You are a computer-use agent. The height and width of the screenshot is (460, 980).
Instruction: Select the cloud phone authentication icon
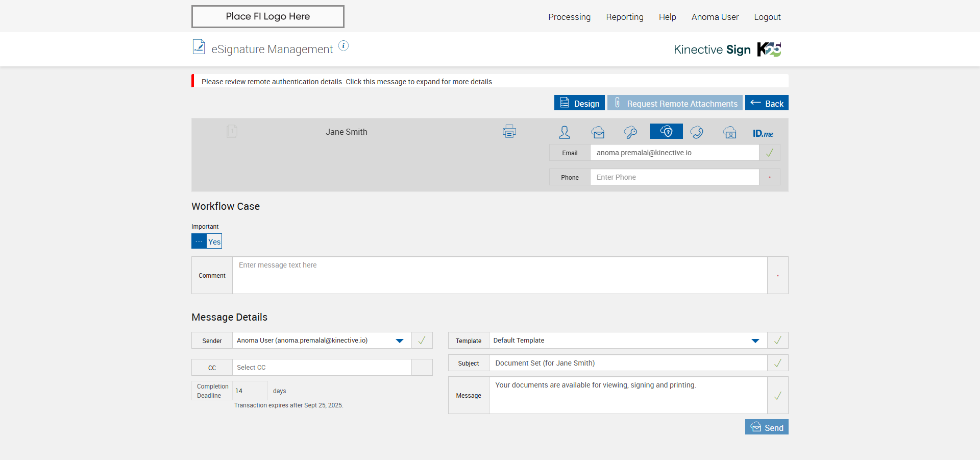pos(697,133)
